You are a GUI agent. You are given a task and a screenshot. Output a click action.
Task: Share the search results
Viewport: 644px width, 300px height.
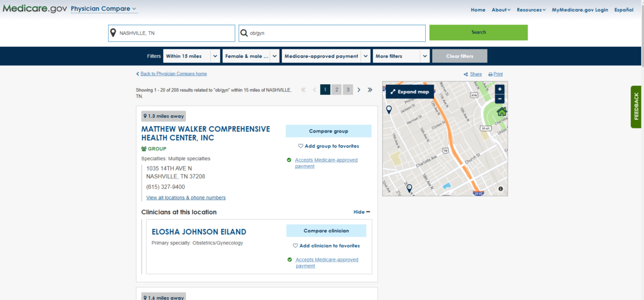(x=473, y=74)
